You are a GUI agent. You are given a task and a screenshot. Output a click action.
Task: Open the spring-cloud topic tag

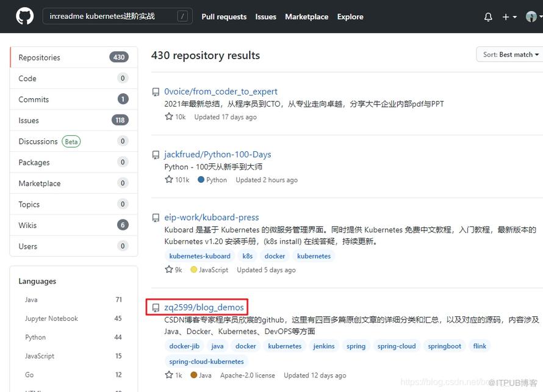(397, 346)
